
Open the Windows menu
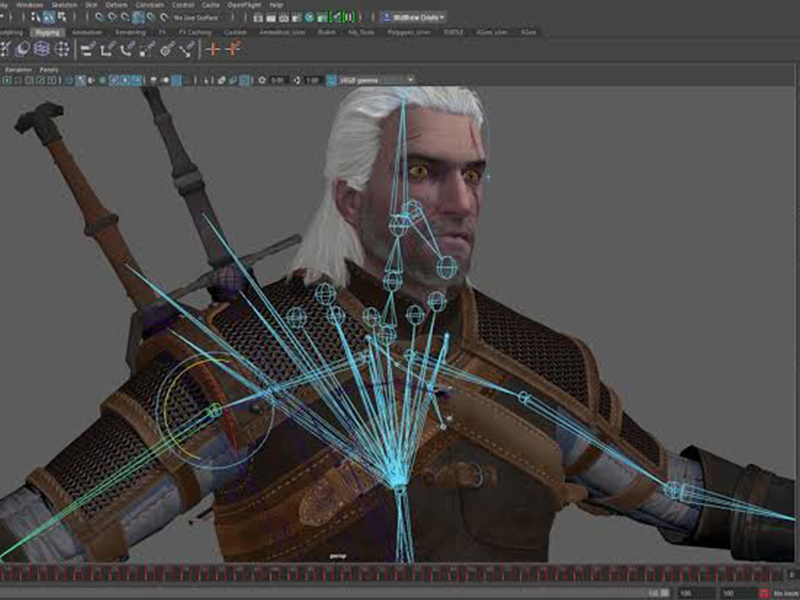pos(30,5)
